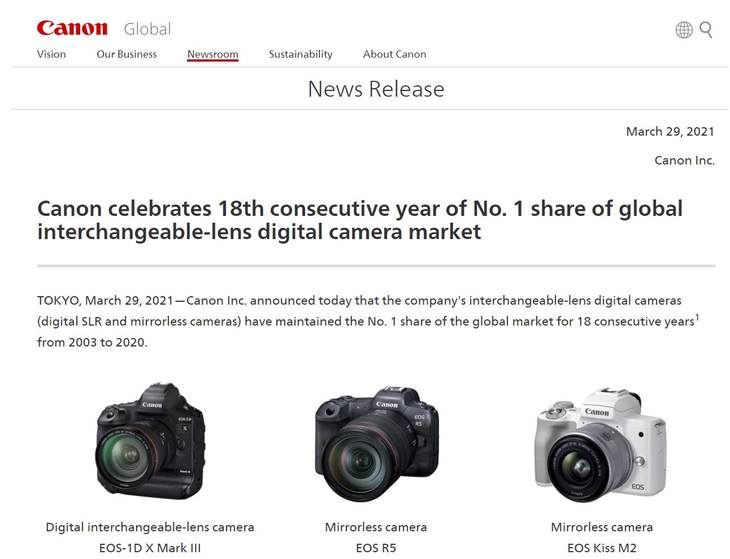Click the article headline about No. 1 share
The image size is (730, 559).
click(x=360, y=220)
